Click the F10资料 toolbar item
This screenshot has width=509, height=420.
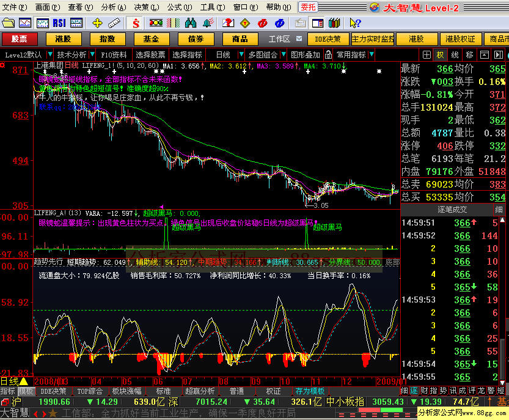[x=114, y=55]
